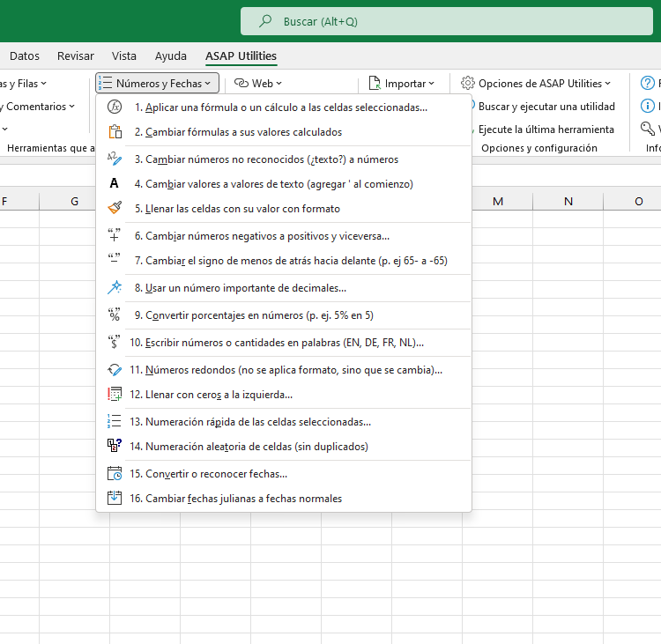
Task: Choose Cambiar el signo de menos hacia delante
Action: [x=283, y=261]
